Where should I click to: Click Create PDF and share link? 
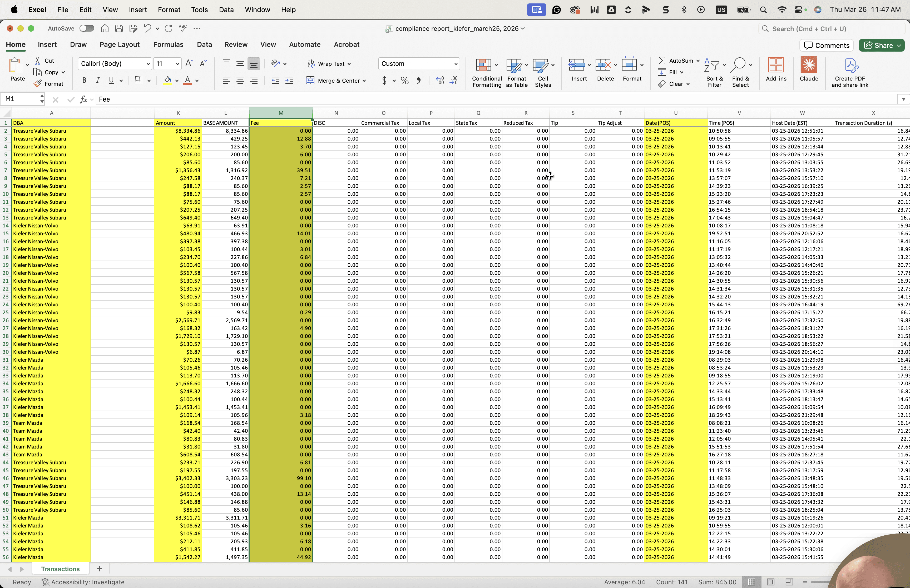pyautogui.click(x=850, y=73)
